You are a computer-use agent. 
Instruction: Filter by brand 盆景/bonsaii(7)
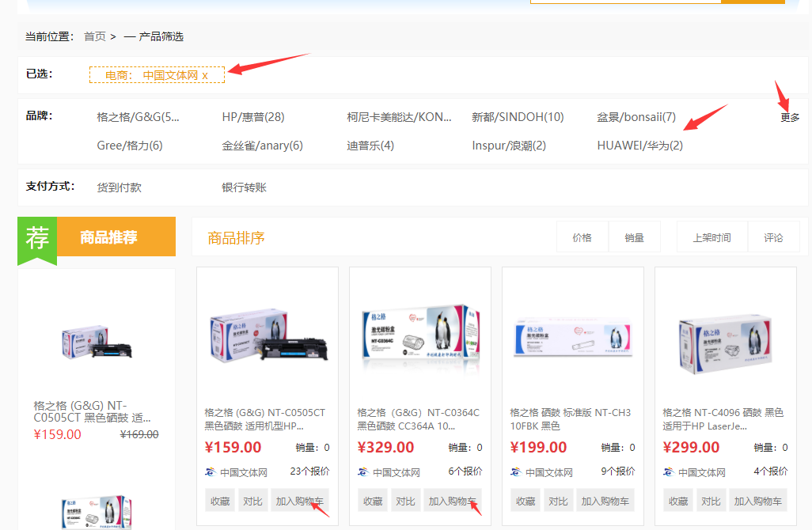point(636,118)
